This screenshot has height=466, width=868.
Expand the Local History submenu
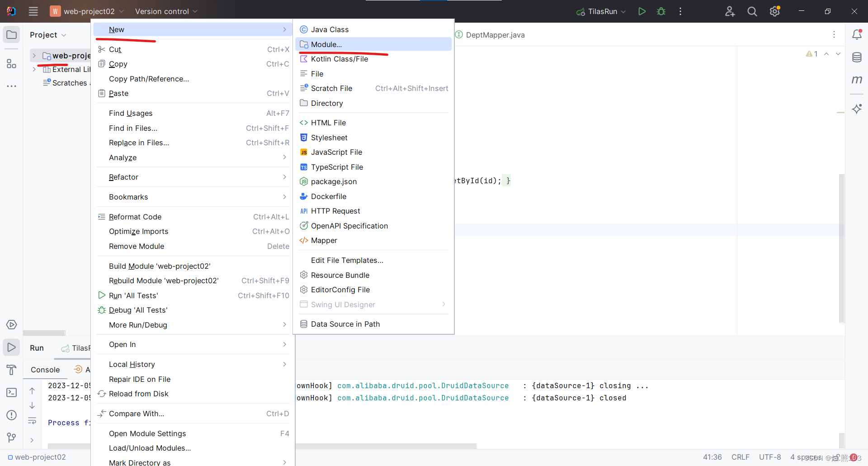193,364
